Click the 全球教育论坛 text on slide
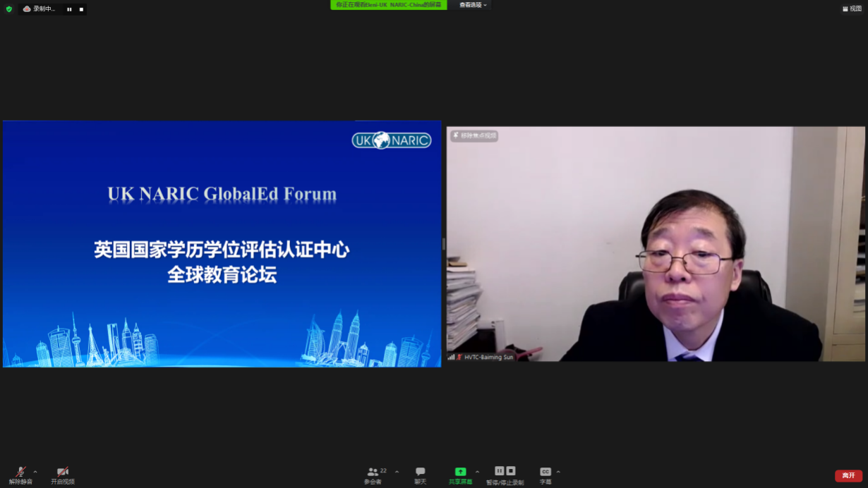Screen dimensions: 868x488 tap(222, 275)
